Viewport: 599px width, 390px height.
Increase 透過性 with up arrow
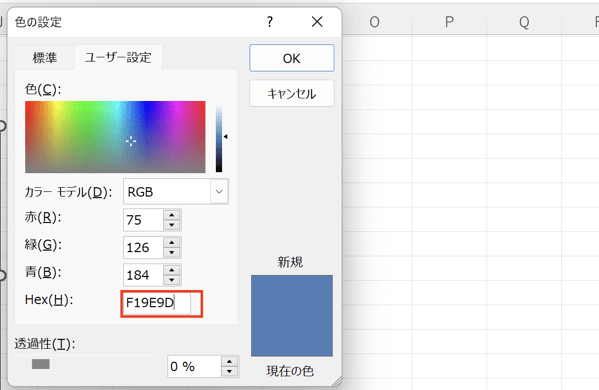[230, 361]
